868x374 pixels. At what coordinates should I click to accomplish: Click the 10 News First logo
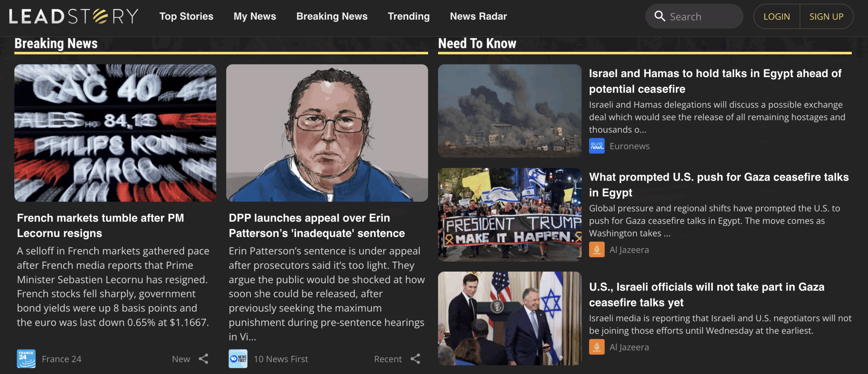(238, 359)
